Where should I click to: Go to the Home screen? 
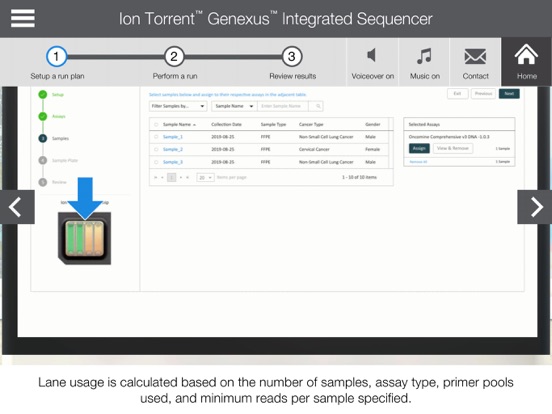tap(527, 62)
